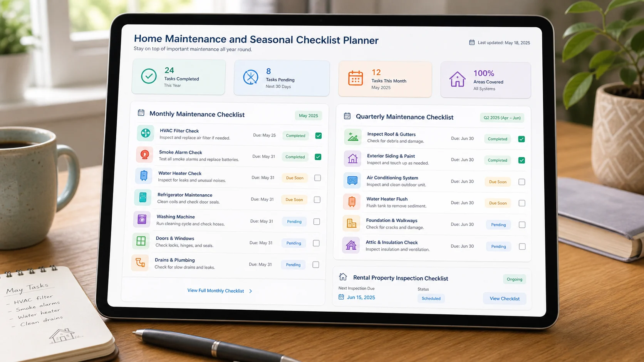Click "Flush tank to remove sediment." description
Viewport: 644px width, 362px height.
point(396,206)
